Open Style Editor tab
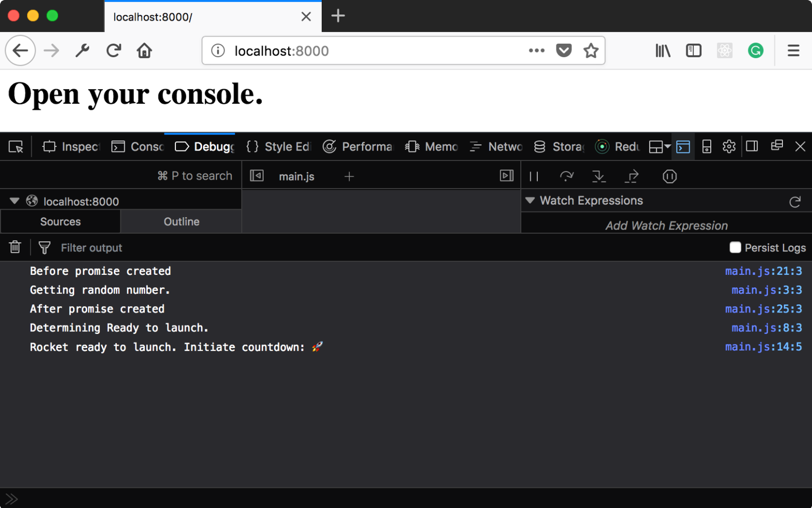Screen dimensions: 812x508 click(x=278, y=147)
